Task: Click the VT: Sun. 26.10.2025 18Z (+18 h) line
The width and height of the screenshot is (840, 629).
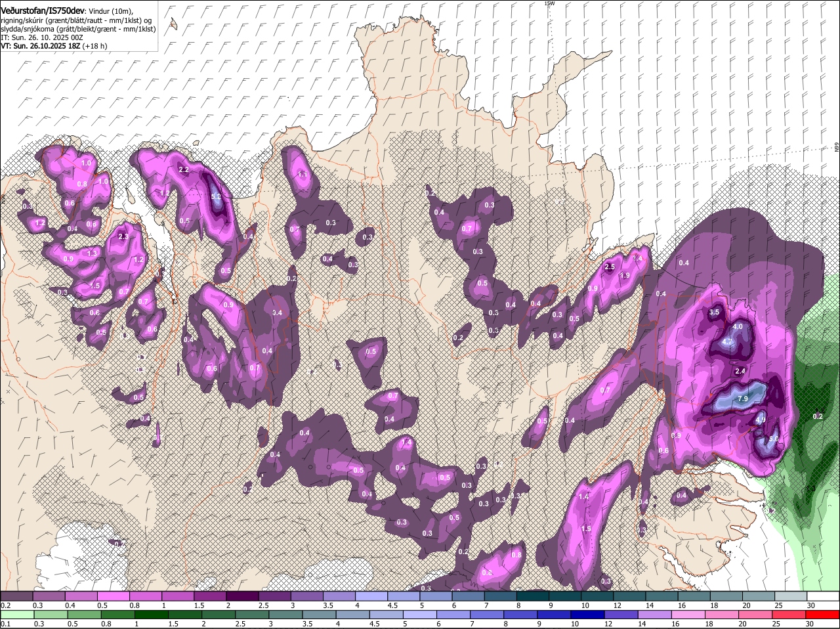Action: pos(54,47)
